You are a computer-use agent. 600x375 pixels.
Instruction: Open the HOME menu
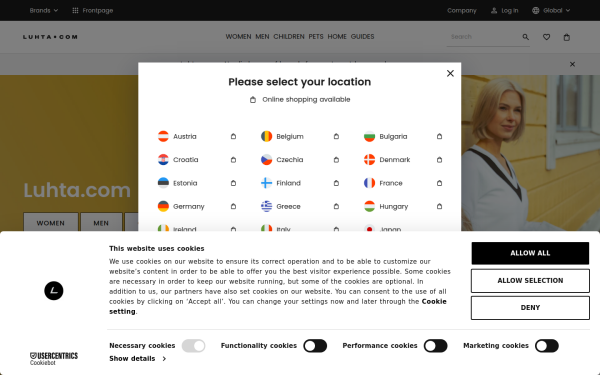pyautogui.click(x=337, y=37)
